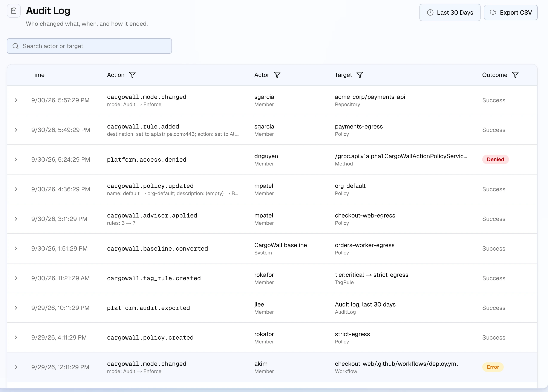Select the checkout-web deploy.yml workflow target
Viewport: 548px width, 392px height.
[x=396, y=364]
